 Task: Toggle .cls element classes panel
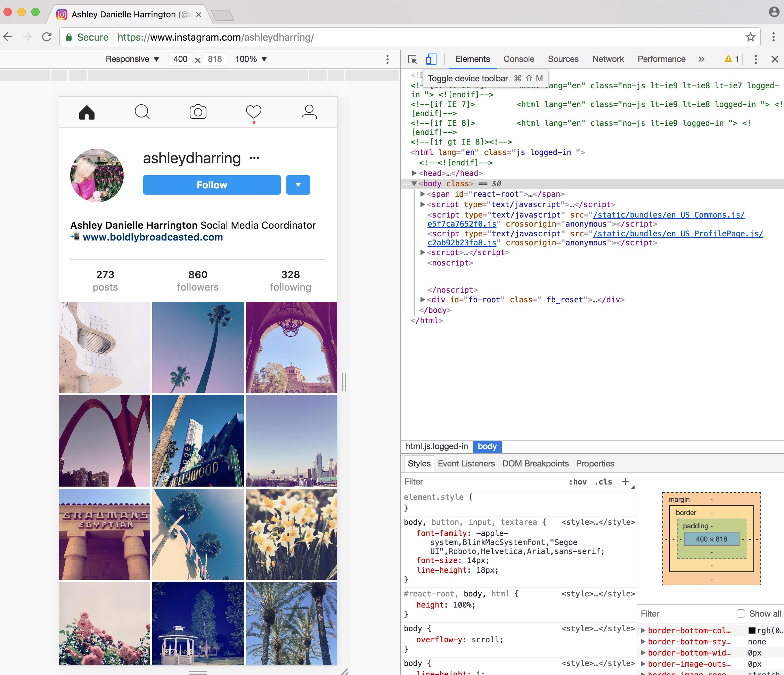[x=603, y=482]
